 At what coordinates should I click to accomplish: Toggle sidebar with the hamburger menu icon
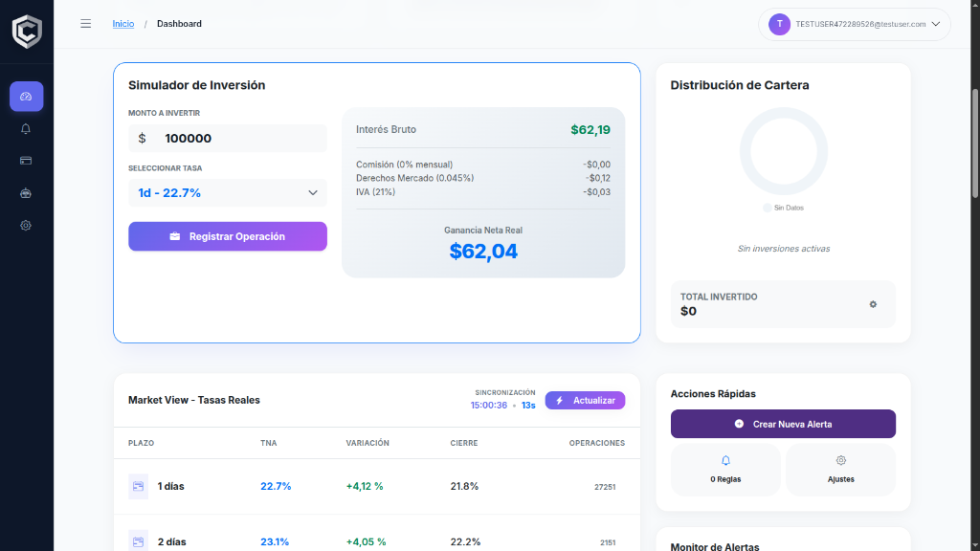[86, 24]
